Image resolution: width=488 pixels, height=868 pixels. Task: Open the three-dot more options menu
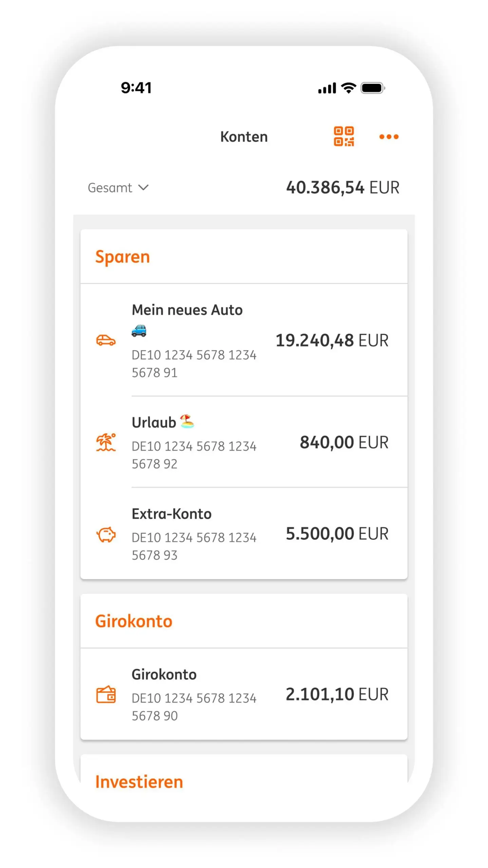pos(389,137)
